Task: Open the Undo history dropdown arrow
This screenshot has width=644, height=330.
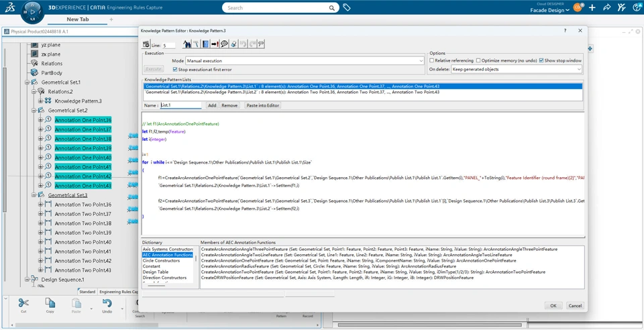Action: point(122,309)
